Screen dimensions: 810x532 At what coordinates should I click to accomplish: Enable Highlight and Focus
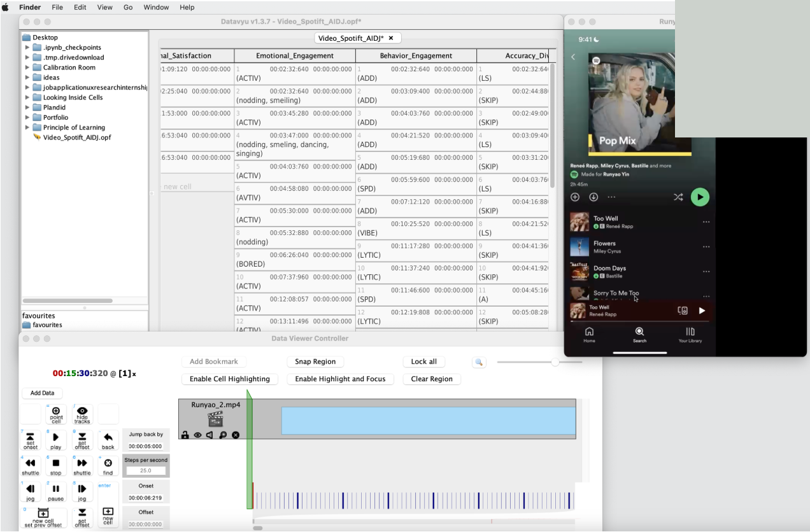click(340, 379)
